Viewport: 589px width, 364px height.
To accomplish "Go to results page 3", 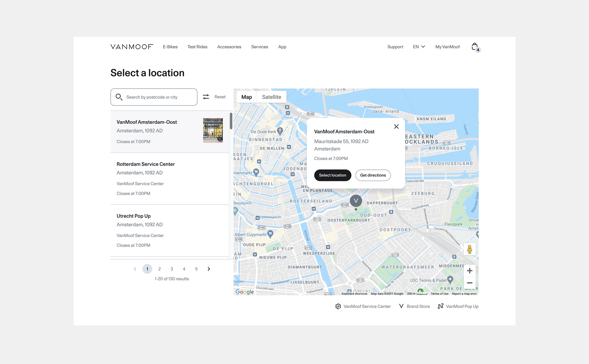I will pyautogui.click(x=172, y=269).
